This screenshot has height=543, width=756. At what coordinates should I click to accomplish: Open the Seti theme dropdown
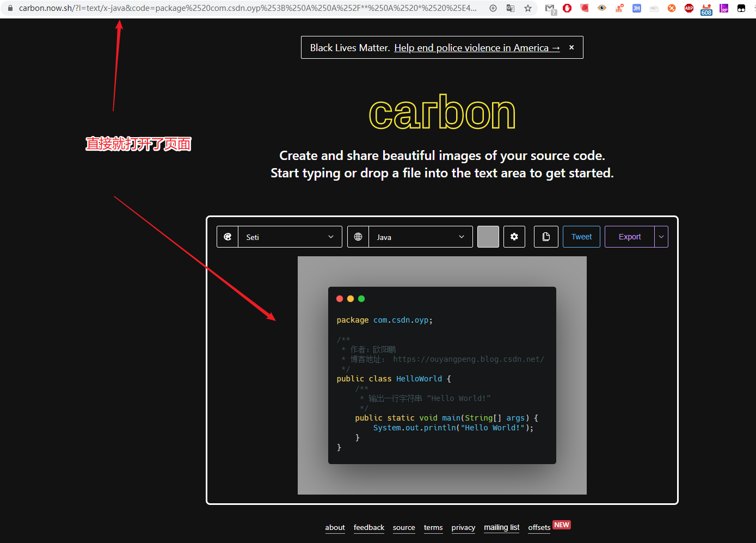click(x=290, y=237)
